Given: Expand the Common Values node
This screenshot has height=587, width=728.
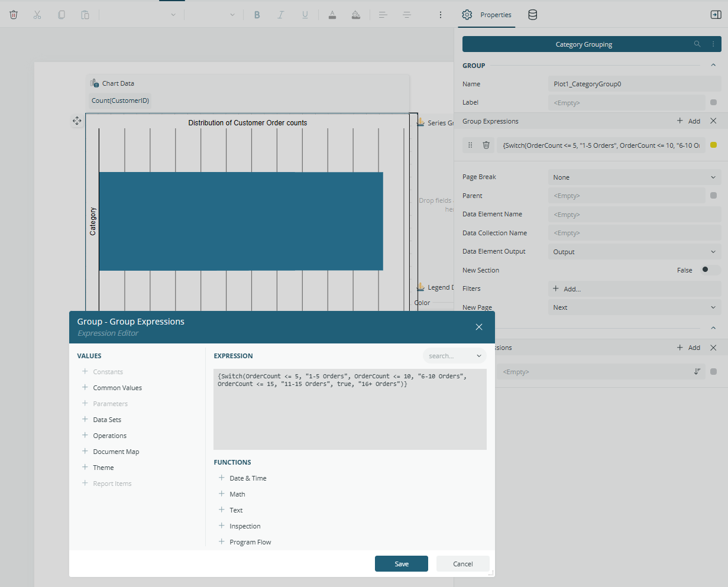Looking at the screenshot, I should coord(85,388).
